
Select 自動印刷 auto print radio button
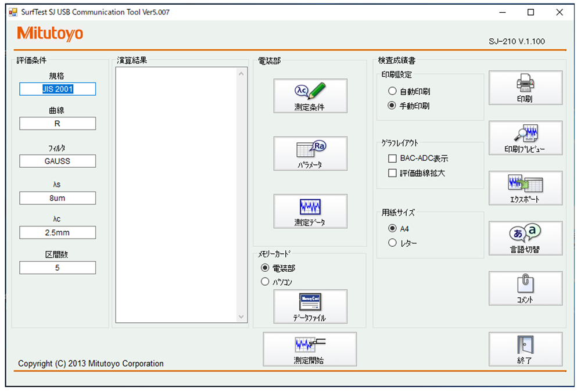393,91
